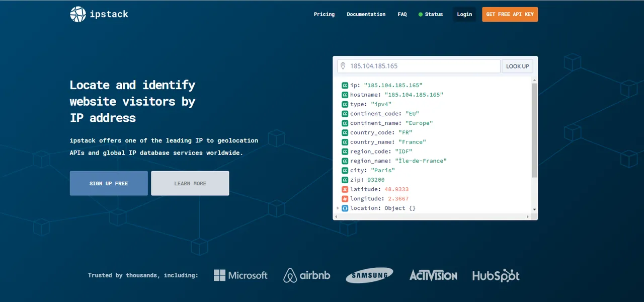Click the string icon beside country_code
This screenshot has width=644, height=302.
coord(345,133)
